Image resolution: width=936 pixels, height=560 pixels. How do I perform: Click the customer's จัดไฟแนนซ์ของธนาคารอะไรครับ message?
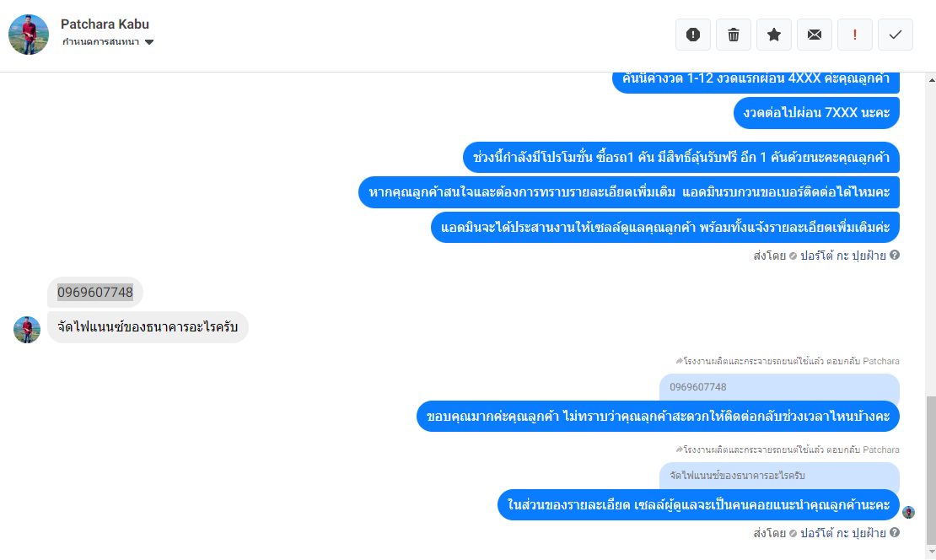pyautogui.click(x=148, y=327)
